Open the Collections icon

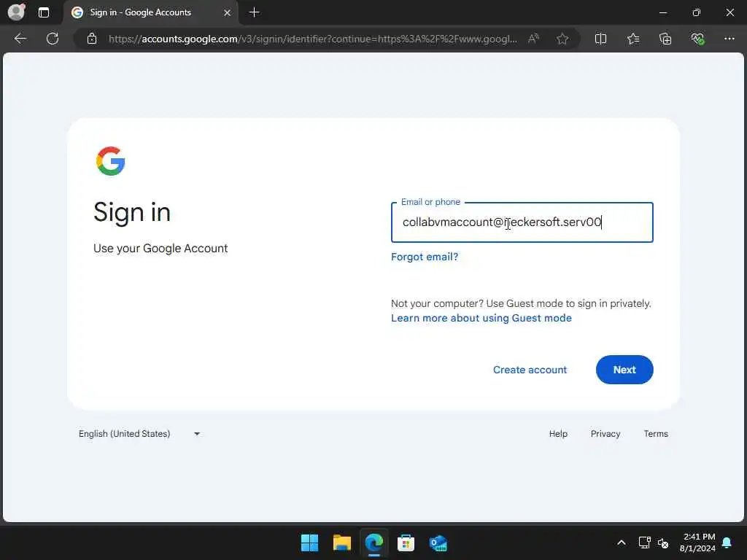(665, 39)
